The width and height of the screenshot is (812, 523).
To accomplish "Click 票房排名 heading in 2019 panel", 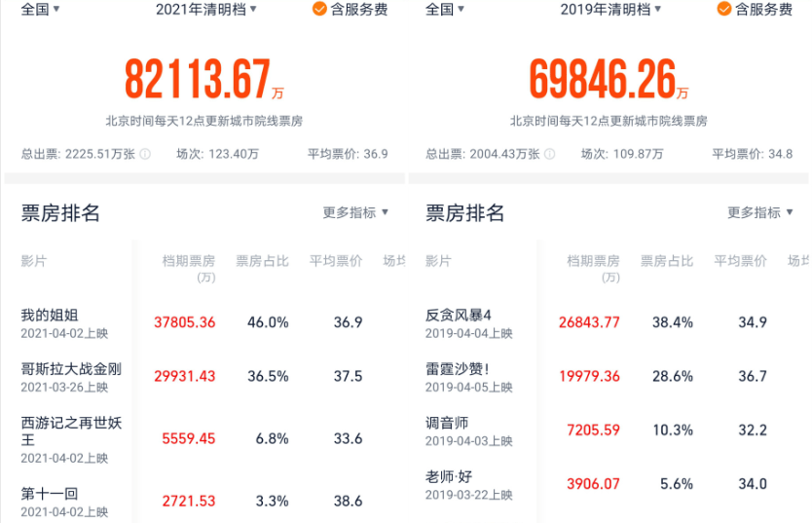I will [x=464, y=213].
